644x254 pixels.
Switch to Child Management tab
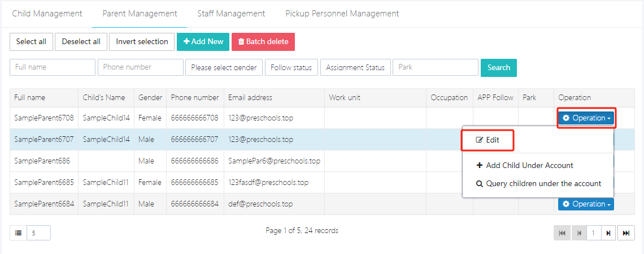tap(47, 14)
